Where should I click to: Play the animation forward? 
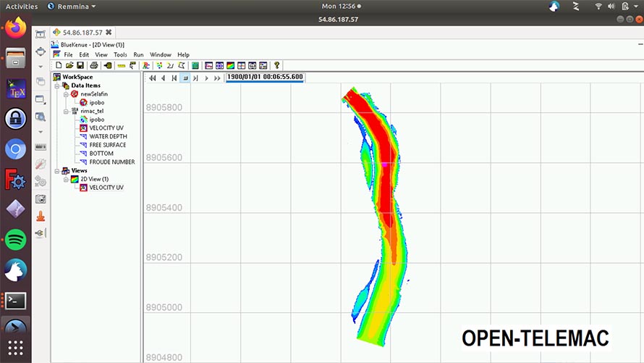pos(207,78)
